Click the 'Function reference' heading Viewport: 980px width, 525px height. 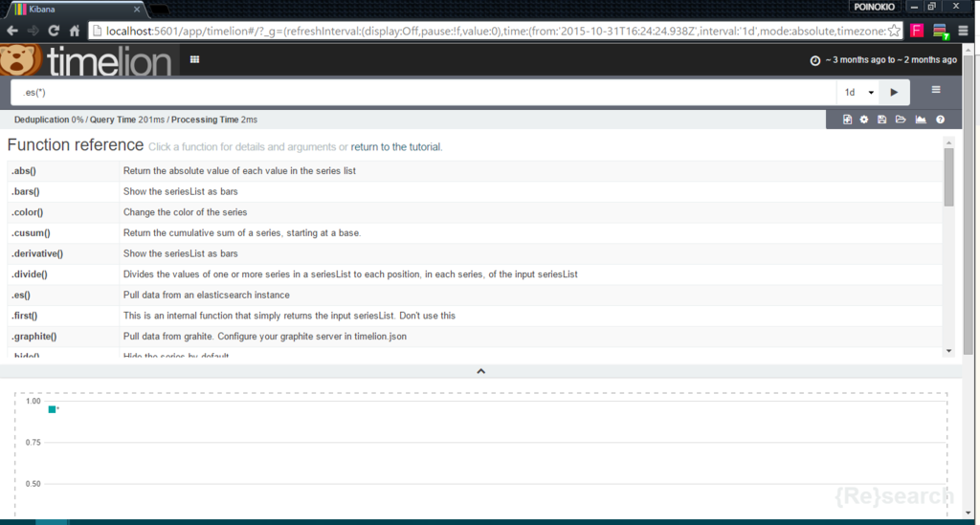click(x=76, y=144)
